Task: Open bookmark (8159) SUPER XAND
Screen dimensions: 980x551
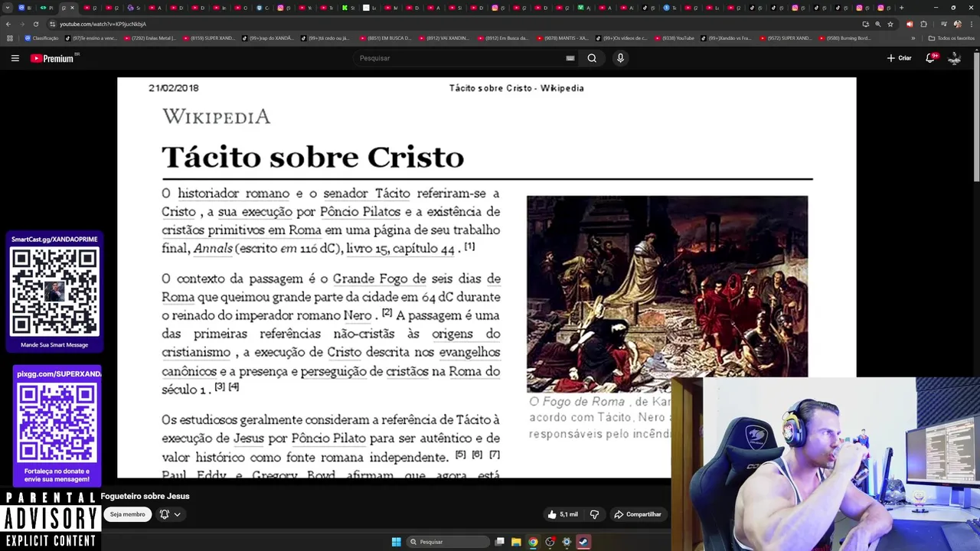Action: click(208, 38)
